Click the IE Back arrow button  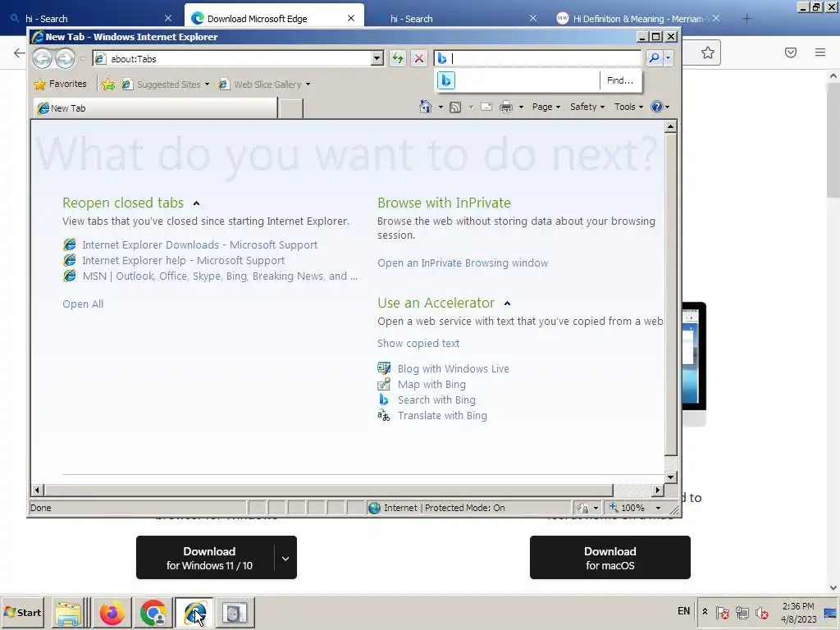43,58
